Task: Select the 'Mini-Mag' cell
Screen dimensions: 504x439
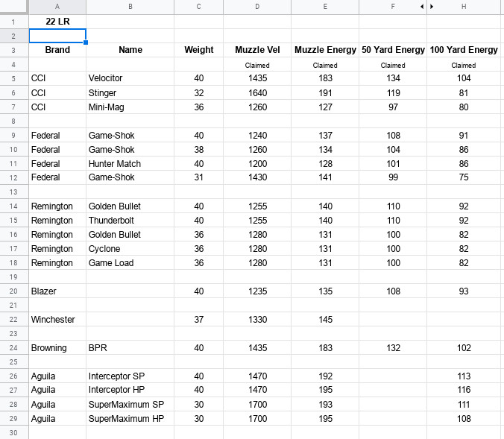Action: (130, 107)
